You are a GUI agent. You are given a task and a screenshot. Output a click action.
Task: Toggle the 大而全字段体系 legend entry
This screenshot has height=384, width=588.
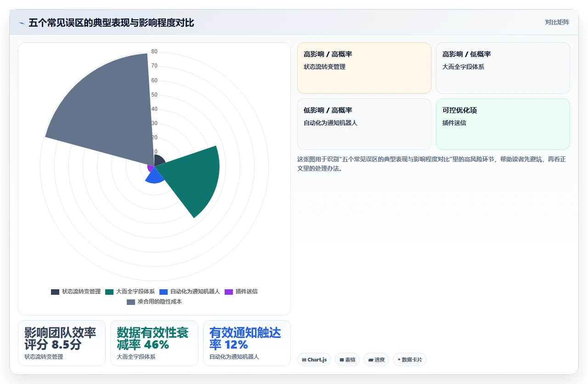click(130, 292)
